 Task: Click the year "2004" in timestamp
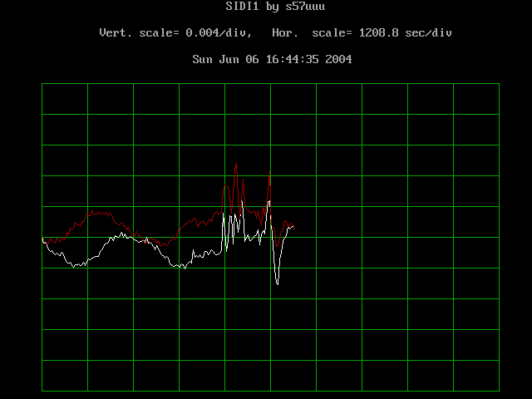[339, 60]
